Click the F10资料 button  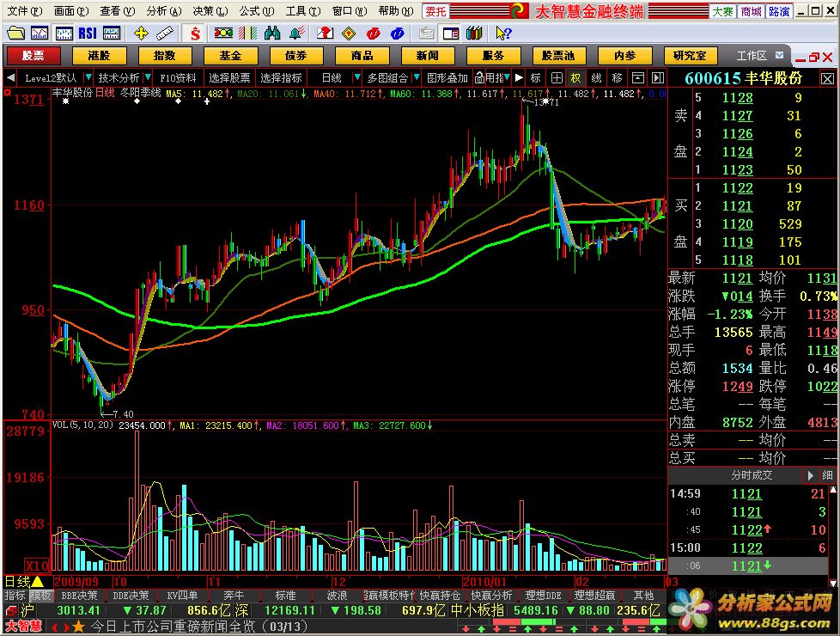(178, 77)
